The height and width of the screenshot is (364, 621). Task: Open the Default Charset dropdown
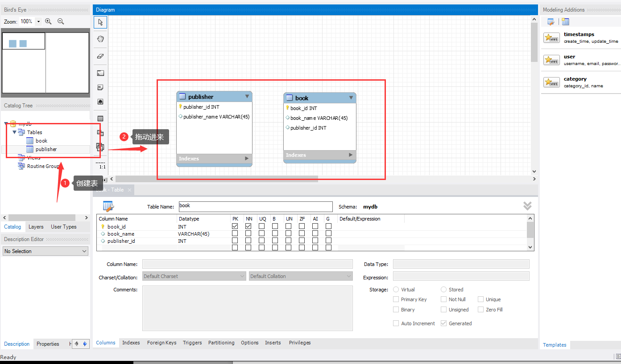click(194, 276)
